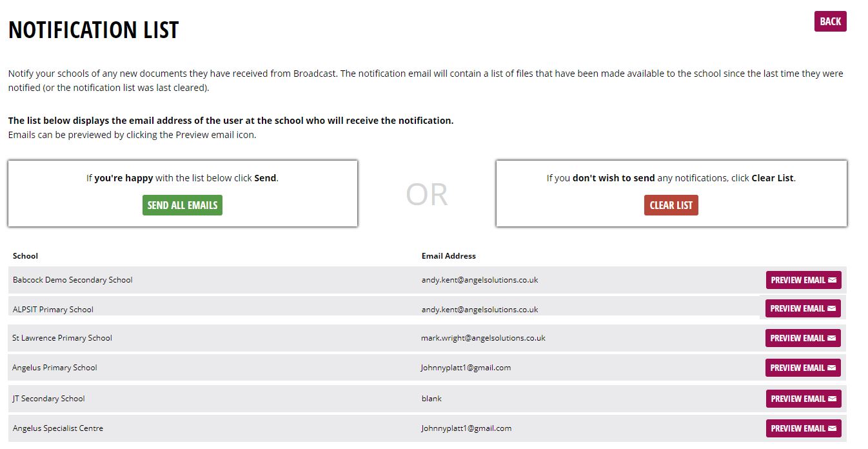Click envelope icon for Angelus Specialist Centre
The height and width of the screenshot is (449, 868).
point(832,428)
